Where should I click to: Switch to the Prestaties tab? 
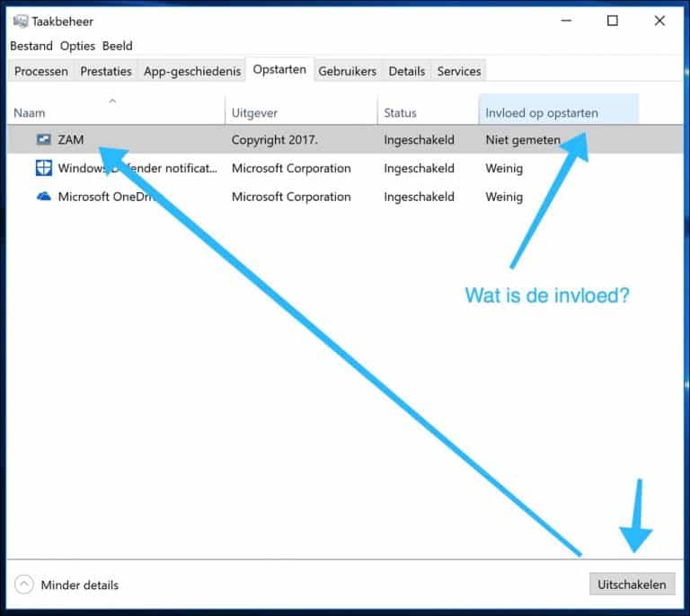coord(106,71)
